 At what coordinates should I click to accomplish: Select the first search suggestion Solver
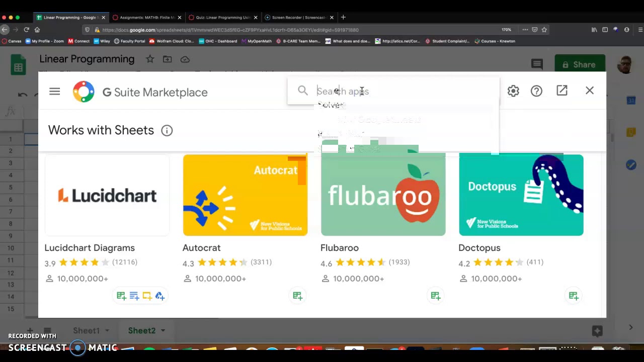(x=332, y=105)
